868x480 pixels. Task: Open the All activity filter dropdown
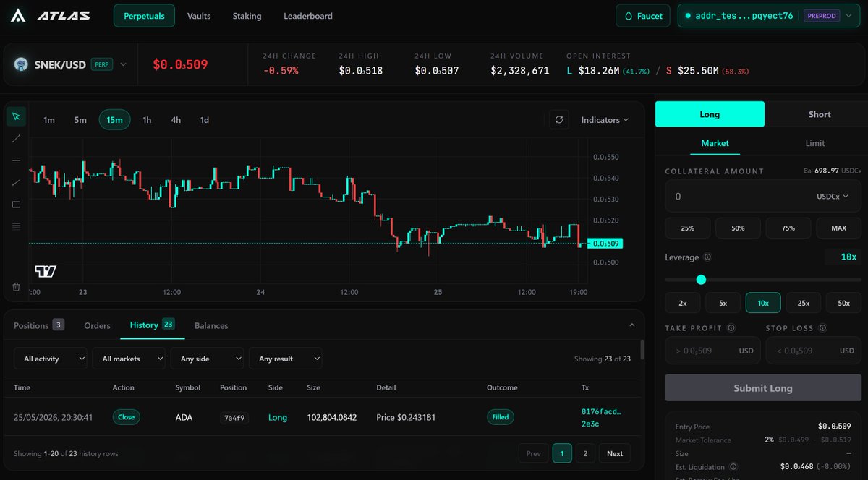click(51, 359)
